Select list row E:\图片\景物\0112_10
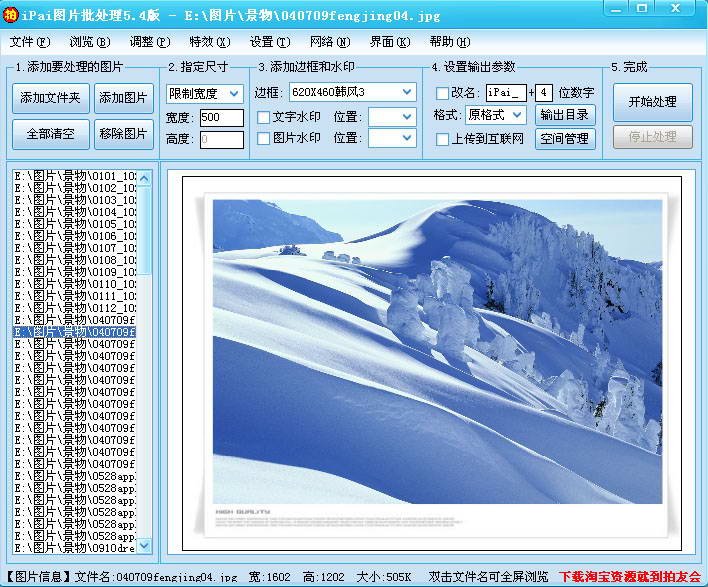This screenshot has height=587, width=708. [x=75, y=308]
